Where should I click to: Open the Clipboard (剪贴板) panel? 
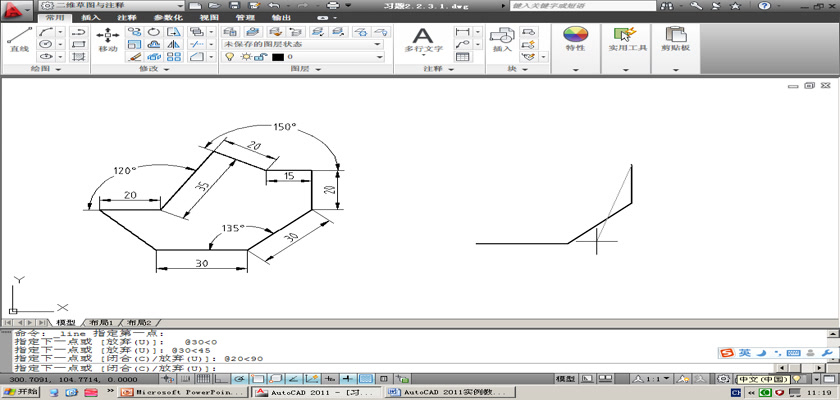pos(675,39)
